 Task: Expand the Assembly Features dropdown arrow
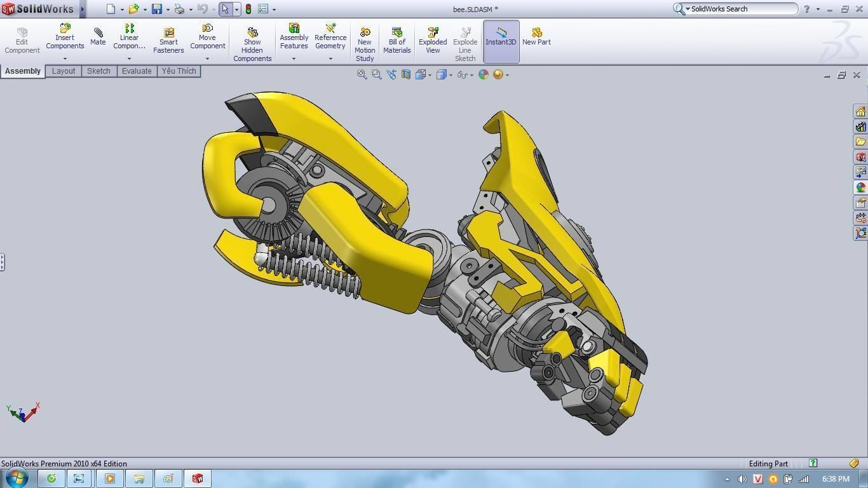[294, 59]
